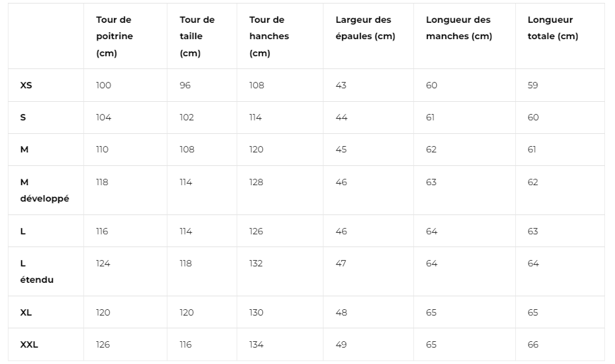Image resolution: width=615 pixels, height=364 pixels.
Task: Click the XS size row label
Action: point(26,85)
